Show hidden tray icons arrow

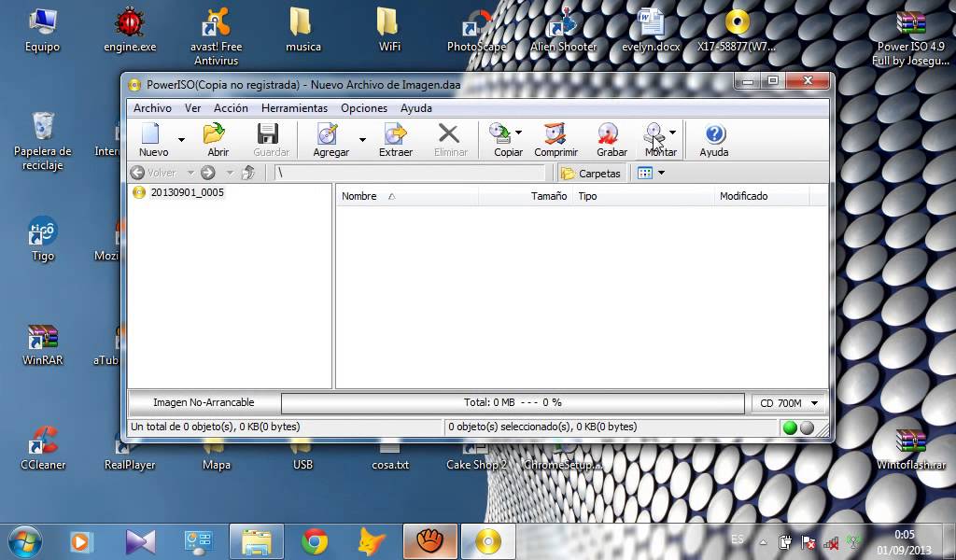click(x=763, y=541)
